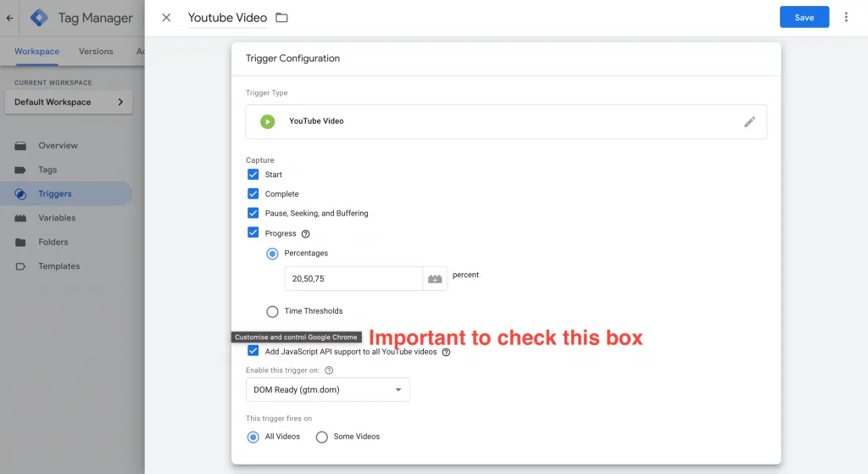Image resolution: width=868 pixels, height=474 pixels.
Task: Click the Templates outline icon
Action: pyautogui.click(x=20, y=266)
